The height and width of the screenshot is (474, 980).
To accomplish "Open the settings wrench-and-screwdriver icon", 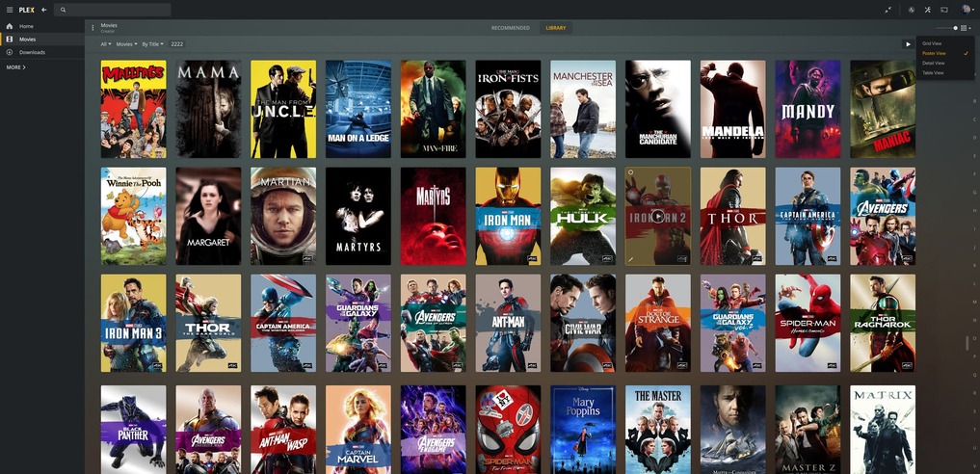I will point(928,10).
